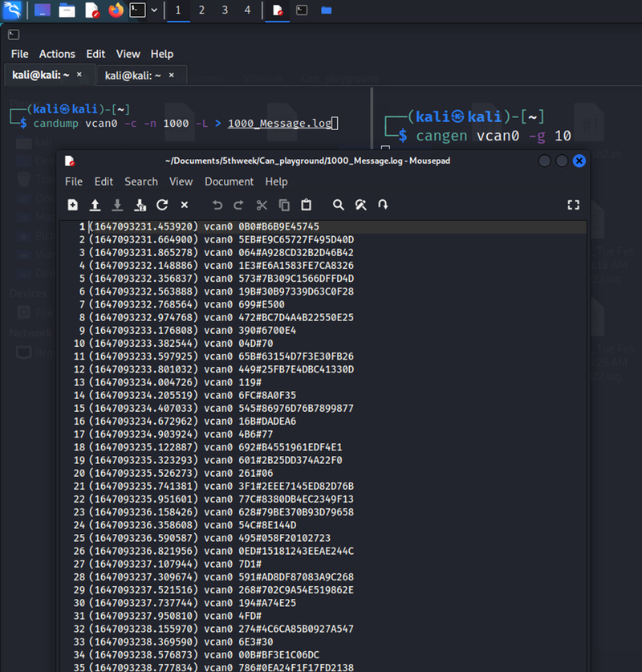
Task: Close the current document using toolbar X
Action: [x=184, y=205]
